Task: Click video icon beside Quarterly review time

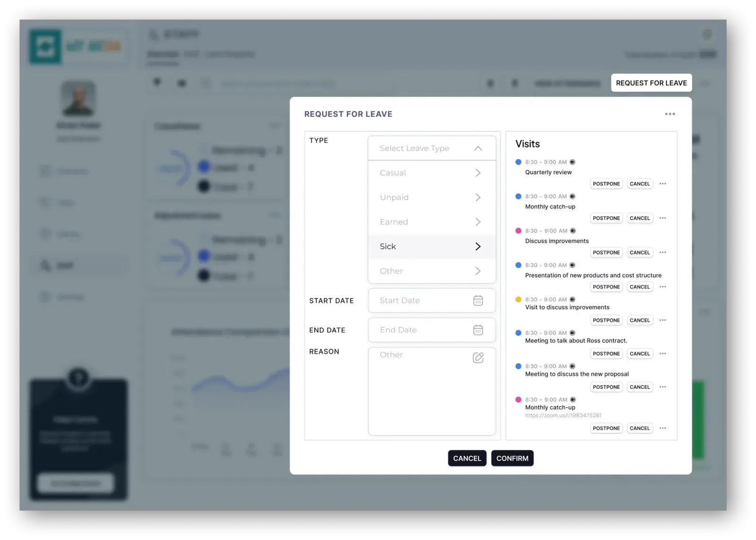Action: tap(572, 162)
